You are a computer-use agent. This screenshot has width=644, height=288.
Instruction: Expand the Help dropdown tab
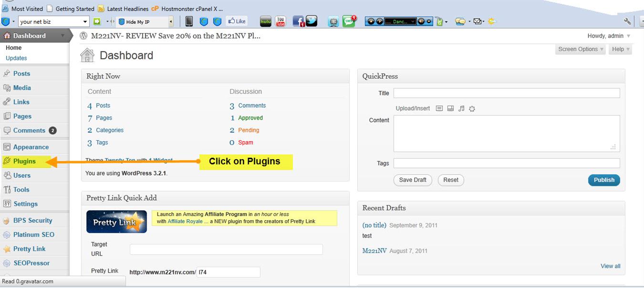[621, 49]
